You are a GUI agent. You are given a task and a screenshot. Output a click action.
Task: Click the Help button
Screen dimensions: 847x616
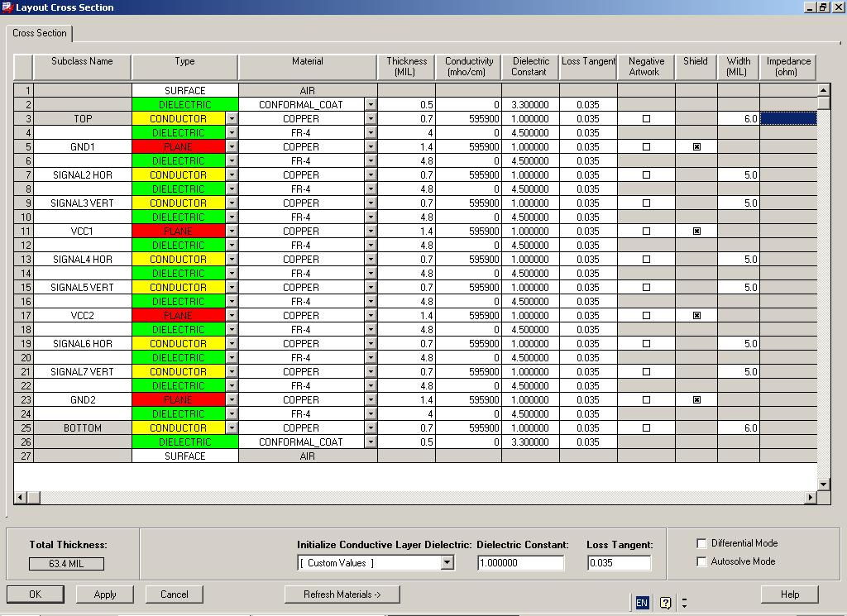tap(790, 594)
